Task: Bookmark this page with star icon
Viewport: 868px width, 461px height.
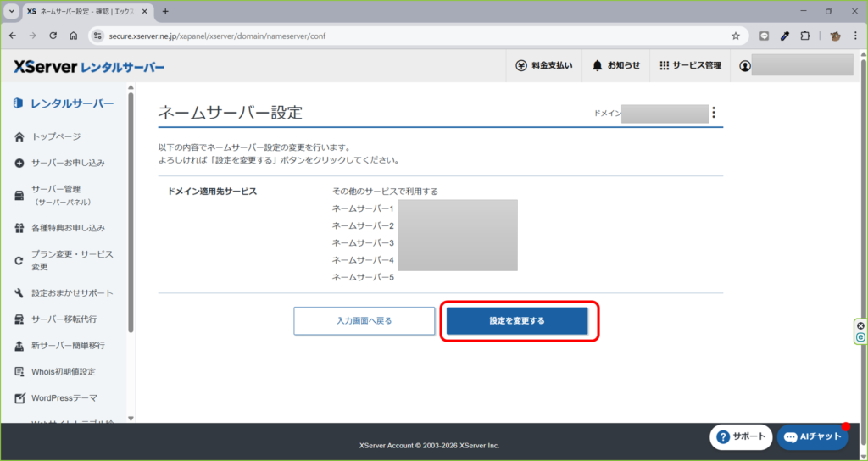Action: 736,36
